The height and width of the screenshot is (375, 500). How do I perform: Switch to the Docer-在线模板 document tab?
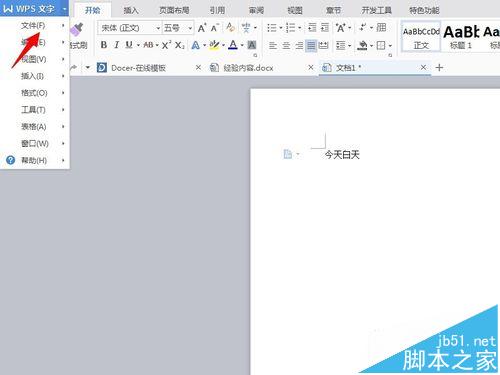(138, 68)
